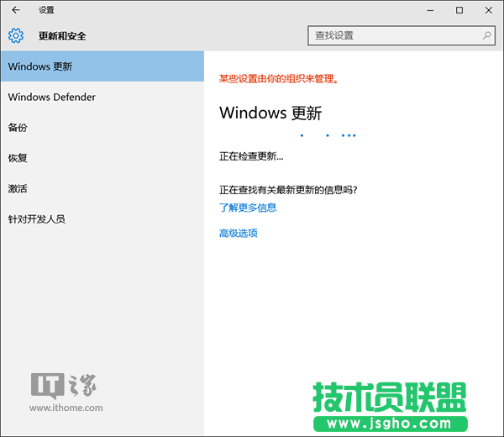504x437 pixels.
Task: Open the 激活 section
Action: [102, 188]
